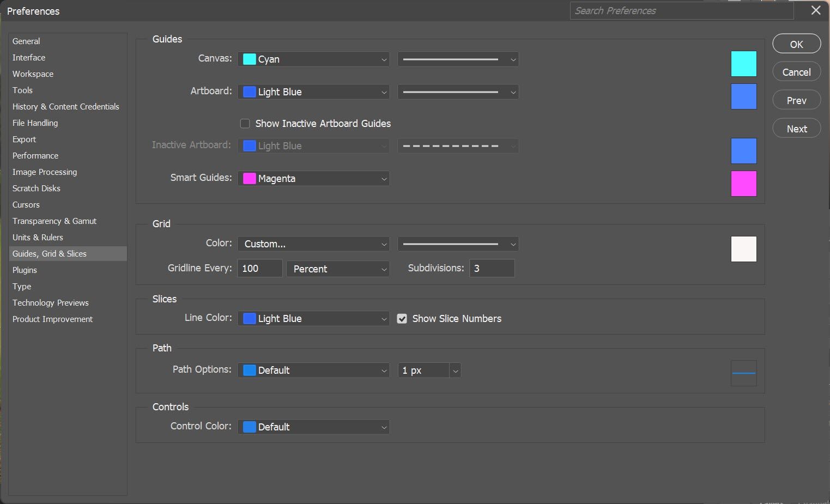Go to the Next preferences page
This screenshot has height=504, width=830.
point(796,128)
